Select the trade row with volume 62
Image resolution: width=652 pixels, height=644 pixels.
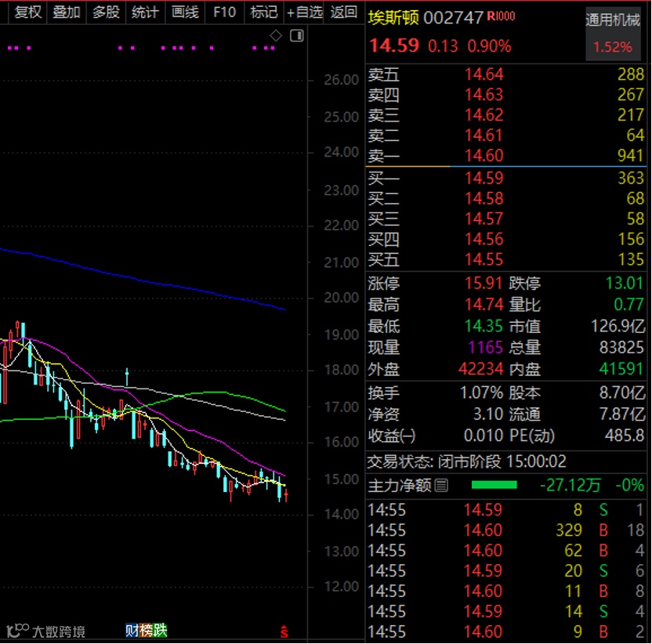(x=506, y=551)
